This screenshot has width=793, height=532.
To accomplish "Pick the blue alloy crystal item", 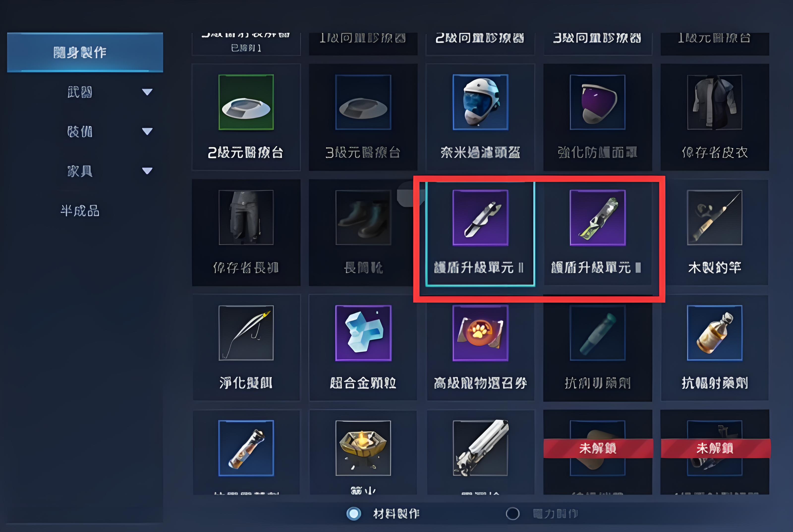I will [363, 348].
